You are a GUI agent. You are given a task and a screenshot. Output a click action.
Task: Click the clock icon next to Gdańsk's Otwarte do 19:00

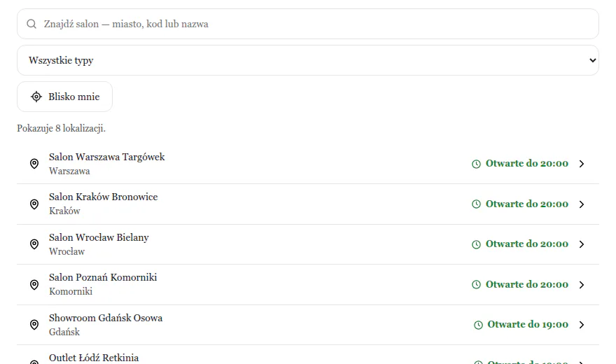click(478, 325)
